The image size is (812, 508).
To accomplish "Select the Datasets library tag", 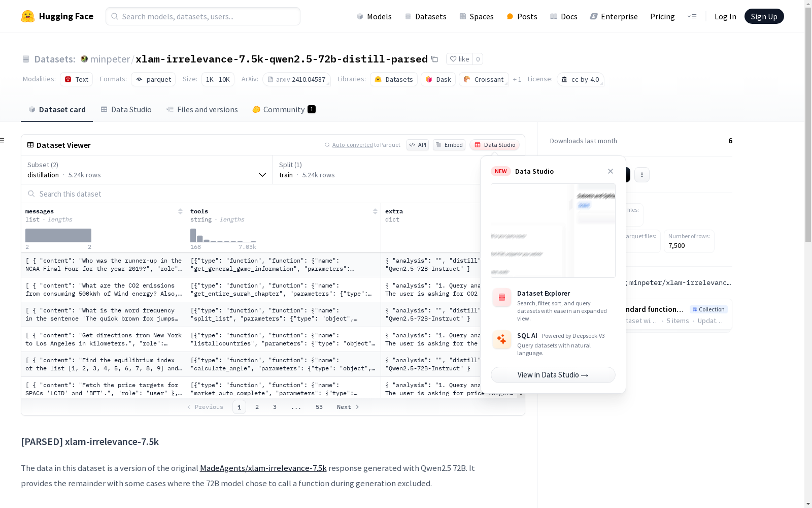I will 394,79.
